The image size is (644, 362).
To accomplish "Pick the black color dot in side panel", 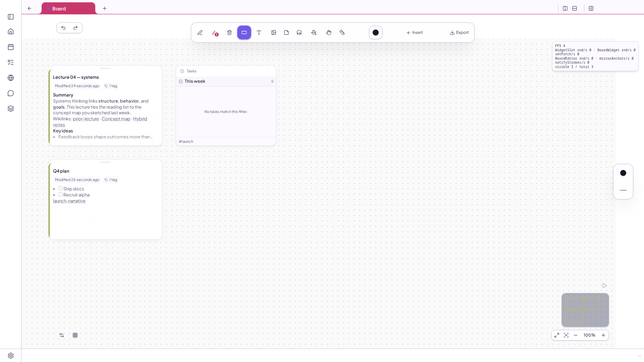I will [623, 173].
